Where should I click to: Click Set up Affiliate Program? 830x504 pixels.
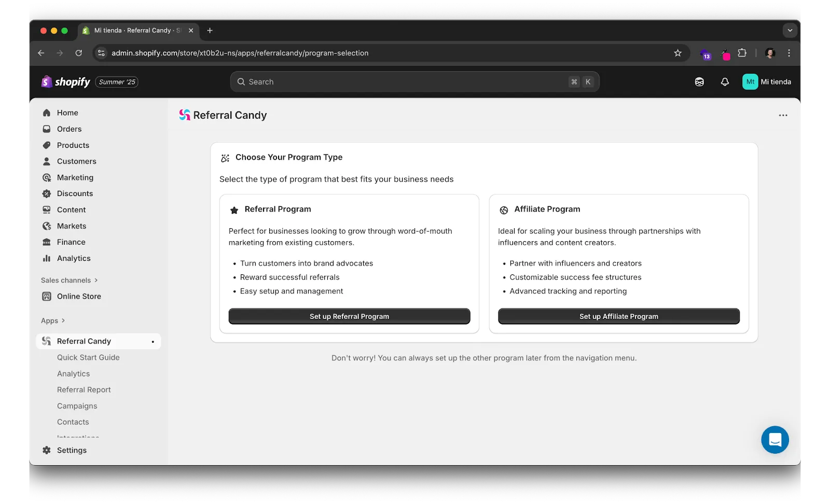point(618,316)
